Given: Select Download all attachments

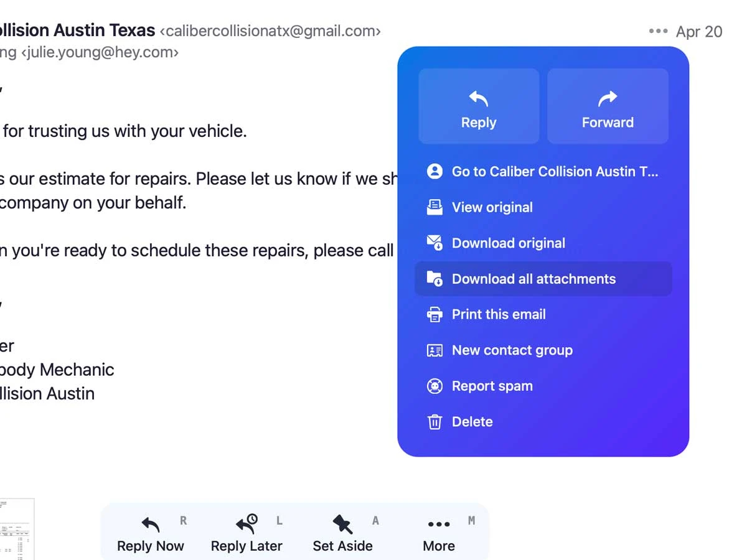Looking at the screenshot, I should [x=543, y=279].
